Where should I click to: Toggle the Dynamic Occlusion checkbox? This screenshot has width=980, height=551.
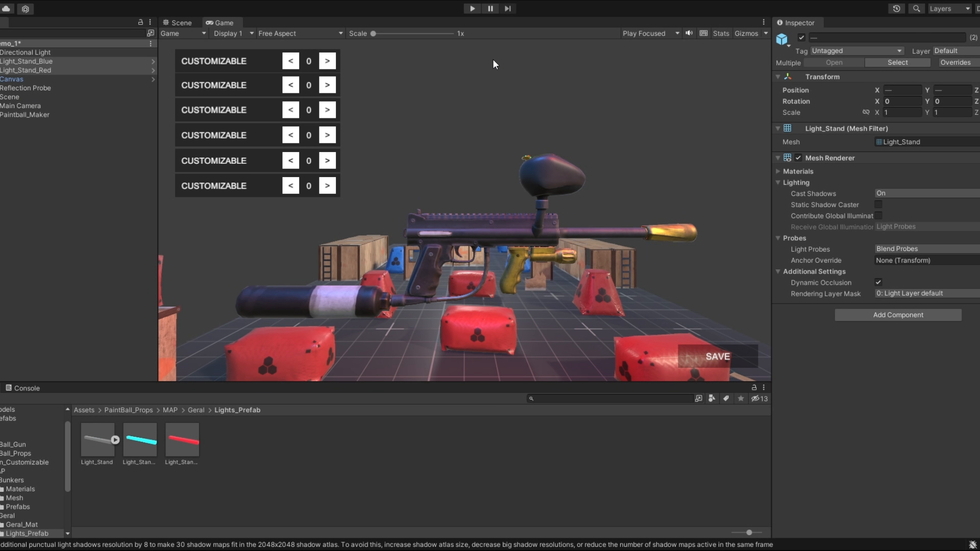tap(878, 282)
